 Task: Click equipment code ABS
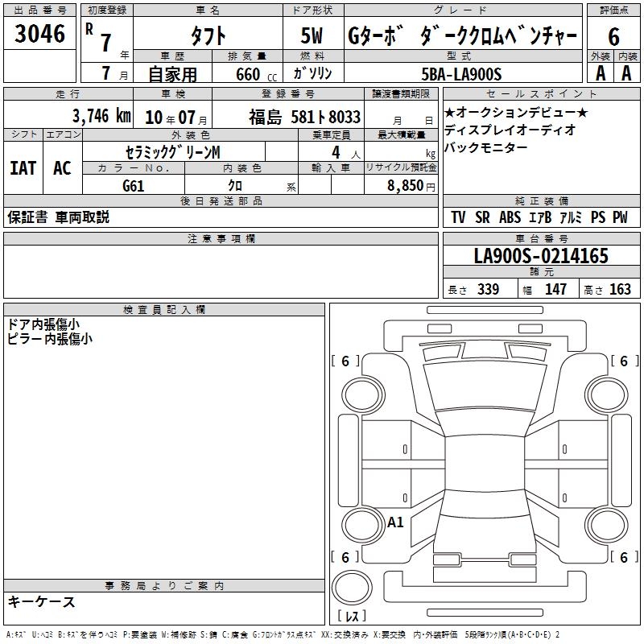[x=510, y=217]
